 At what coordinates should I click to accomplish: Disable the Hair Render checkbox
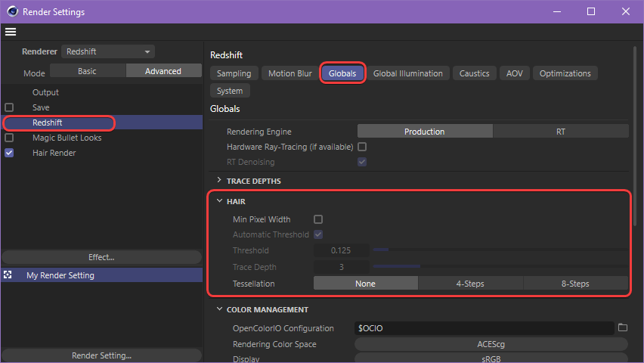click(x=9, y=153)
